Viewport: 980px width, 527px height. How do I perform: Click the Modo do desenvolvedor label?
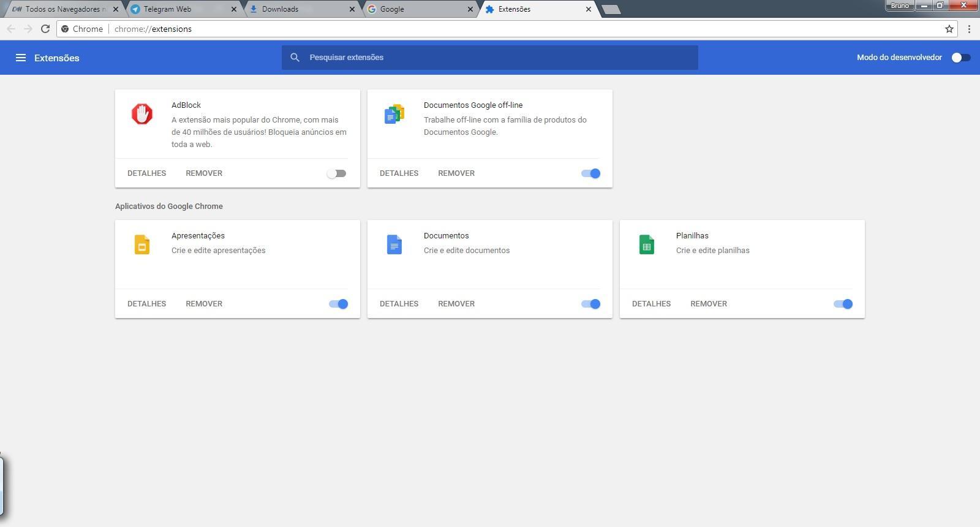point(899,58)
